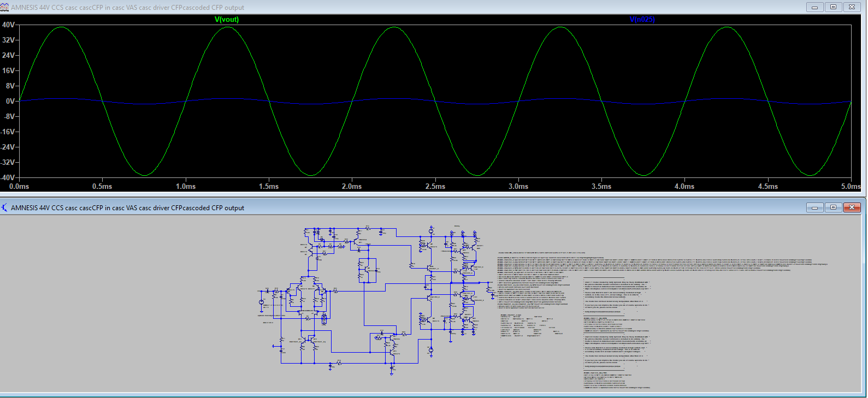Click the 2.0ms time axis label

click(x=352, y=186)
